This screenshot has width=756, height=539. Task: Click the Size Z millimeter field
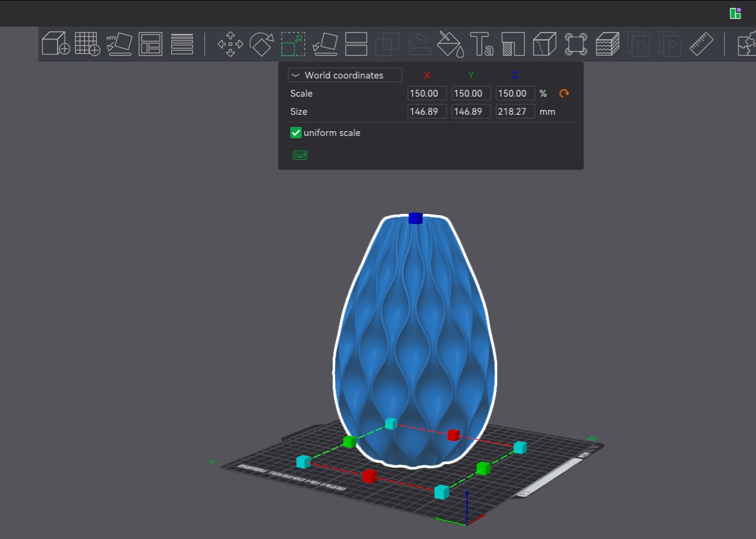(515, 112)
